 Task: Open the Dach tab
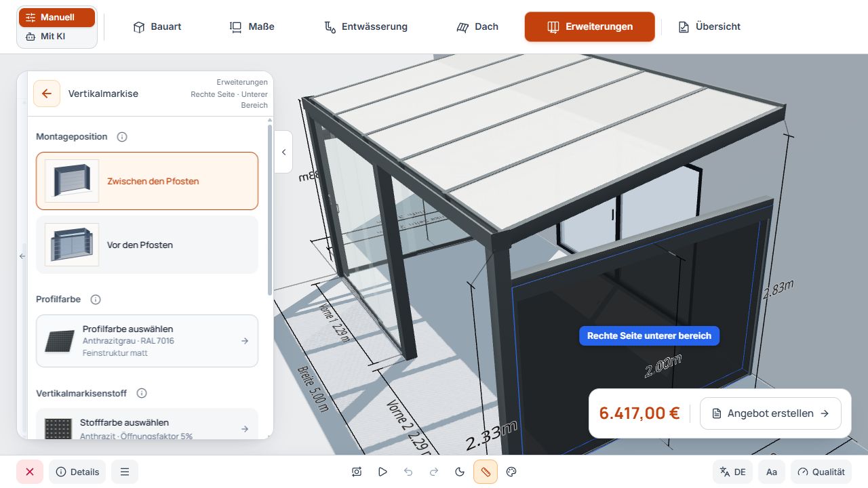coord(477,27)
